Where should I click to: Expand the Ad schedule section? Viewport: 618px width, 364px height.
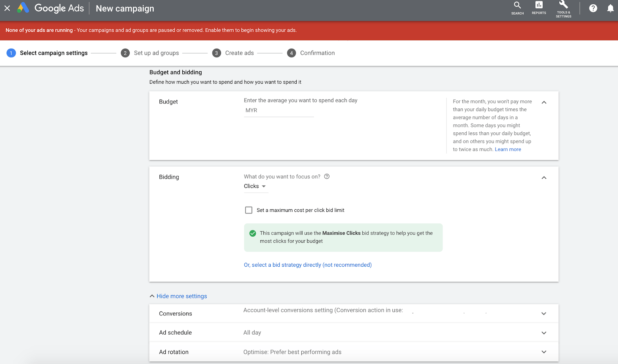coord(543,332)
